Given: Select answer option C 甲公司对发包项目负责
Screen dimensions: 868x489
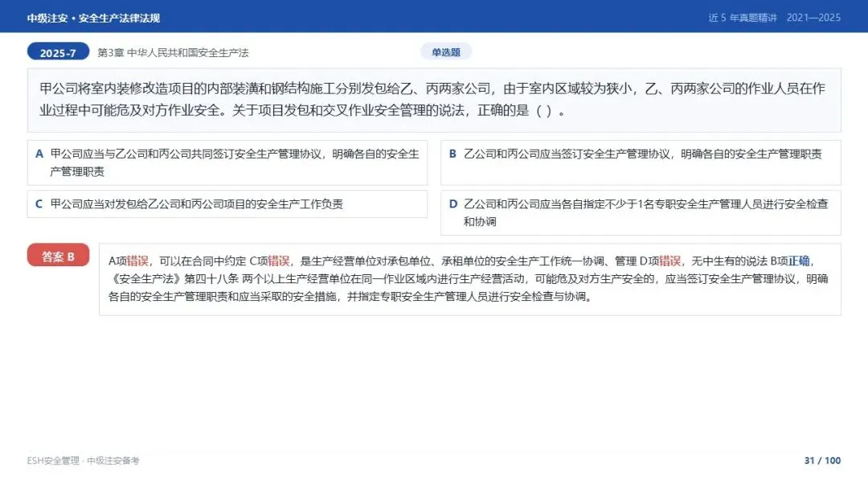Looking at the screenshot, I should tap(227, 203).
